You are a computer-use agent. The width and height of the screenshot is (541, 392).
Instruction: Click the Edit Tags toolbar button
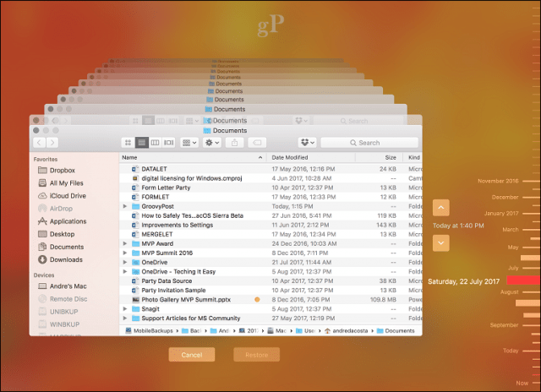[x=257, y=143]
